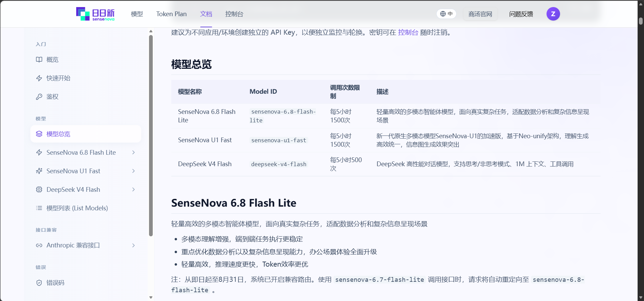Click the 问题反馈 link
This screenshot has width=644, height=301.
click(x=521, y=14)
